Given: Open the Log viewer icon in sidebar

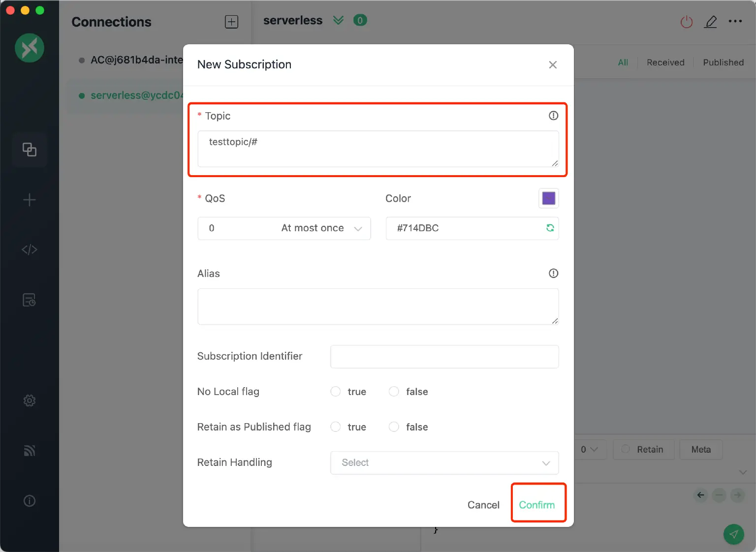Looking at the screenshot, I should pyautogui.click(x=30, y=300).
